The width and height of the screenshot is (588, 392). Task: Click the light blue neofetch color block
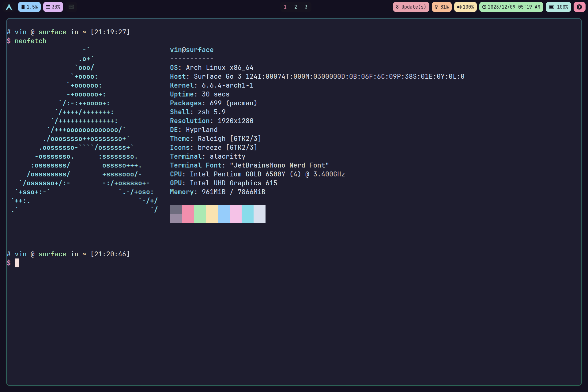tap(224, 214)
